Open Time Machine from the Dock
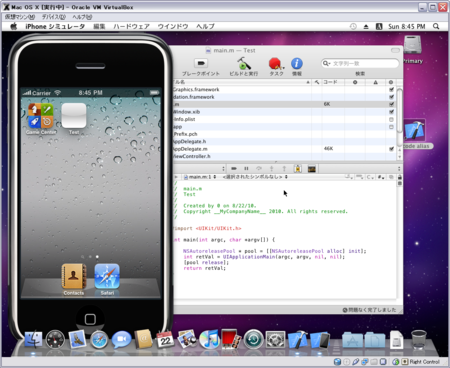 (253, 340)
